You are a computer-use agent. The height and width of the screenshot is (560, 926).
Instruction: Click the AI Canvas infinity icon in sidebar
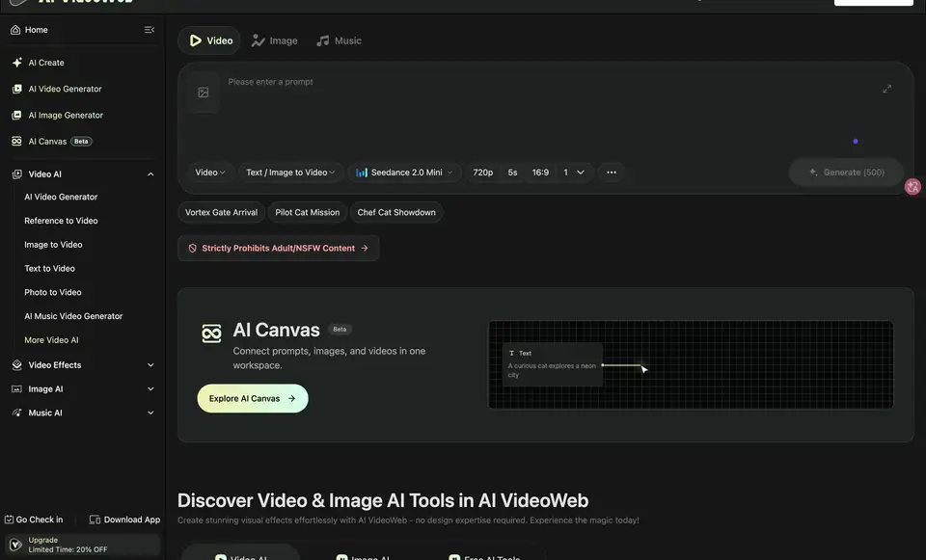pyautogui.click(x=16, y=141)
